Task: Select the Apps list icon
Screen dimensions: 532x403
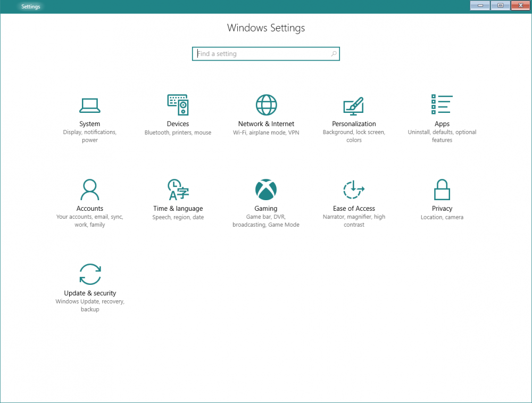Action: click(x=442, y=104)
